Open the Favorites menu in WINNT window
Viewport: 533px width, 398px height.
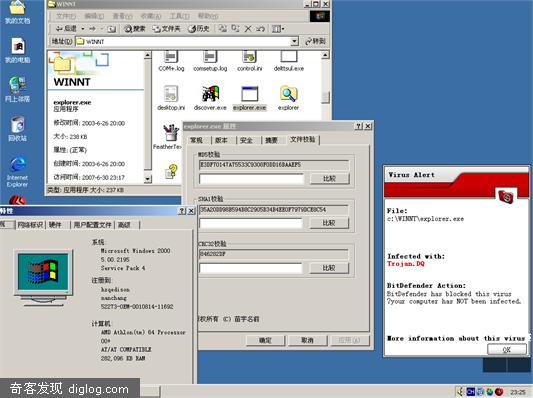(x=151, y=16)
